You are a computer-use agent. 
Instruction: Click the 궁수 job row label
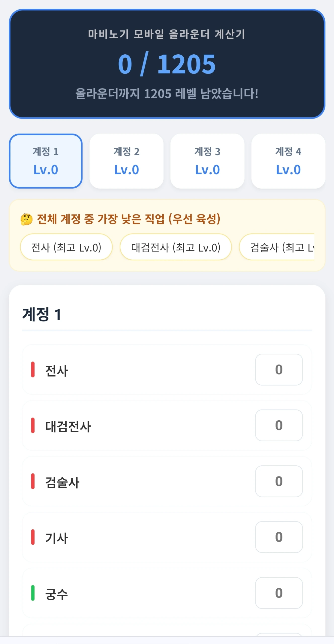57,594
